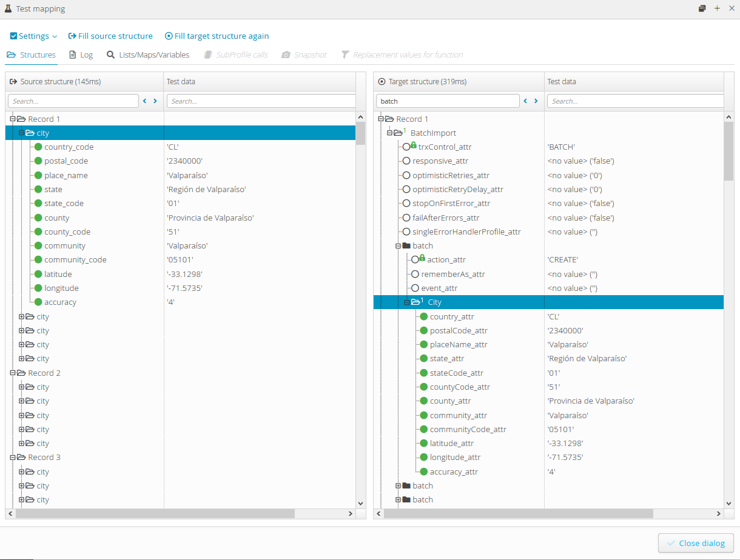Click green dot icon of country_attr
The width and height of the screenshot is (740, 560).
[x=424, y=316]
